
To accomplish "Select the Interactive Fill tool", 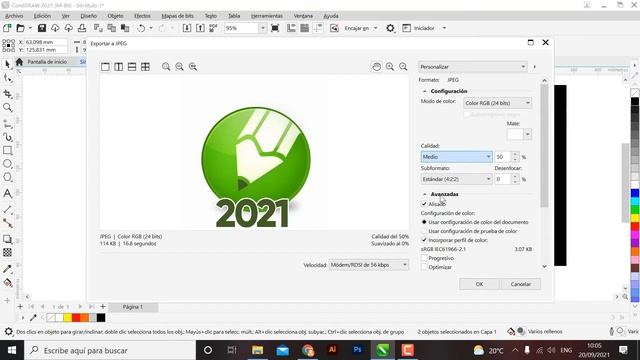I will coord(7,282).
